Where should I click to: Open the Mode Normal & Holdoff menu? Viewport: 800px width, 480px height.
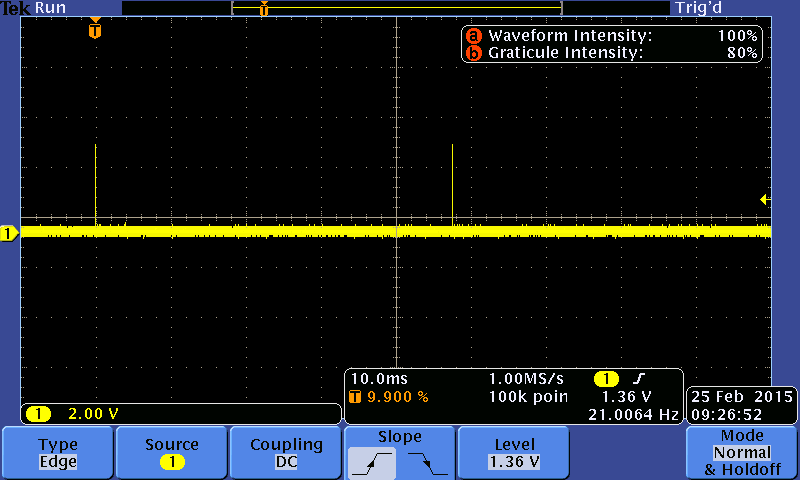742,452
